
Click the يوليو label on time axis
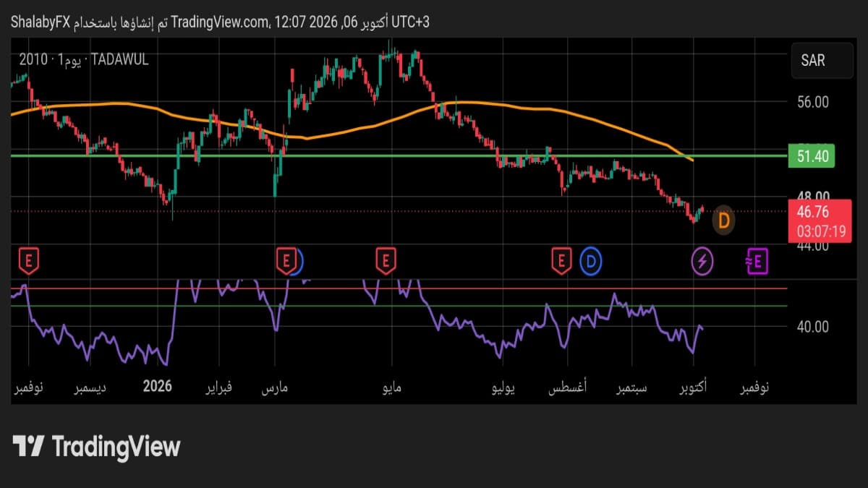[503, 388]
